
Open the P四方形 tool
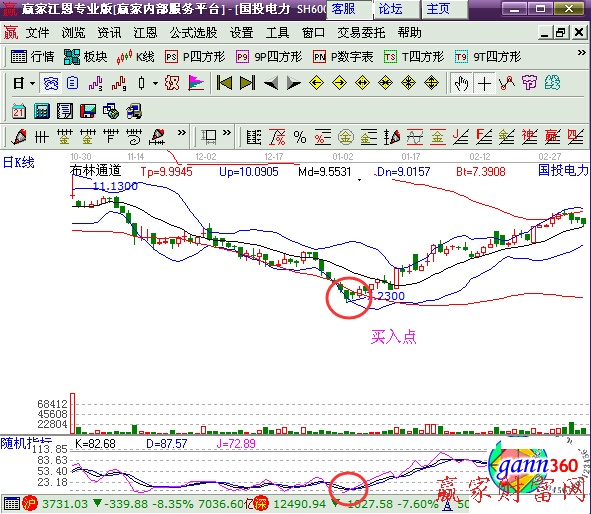(x=195, y=57)
